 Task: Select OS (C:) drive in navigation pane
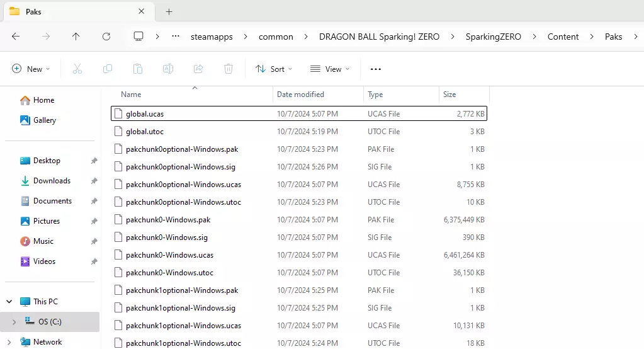pyautogui.click(x=50, y=322)
